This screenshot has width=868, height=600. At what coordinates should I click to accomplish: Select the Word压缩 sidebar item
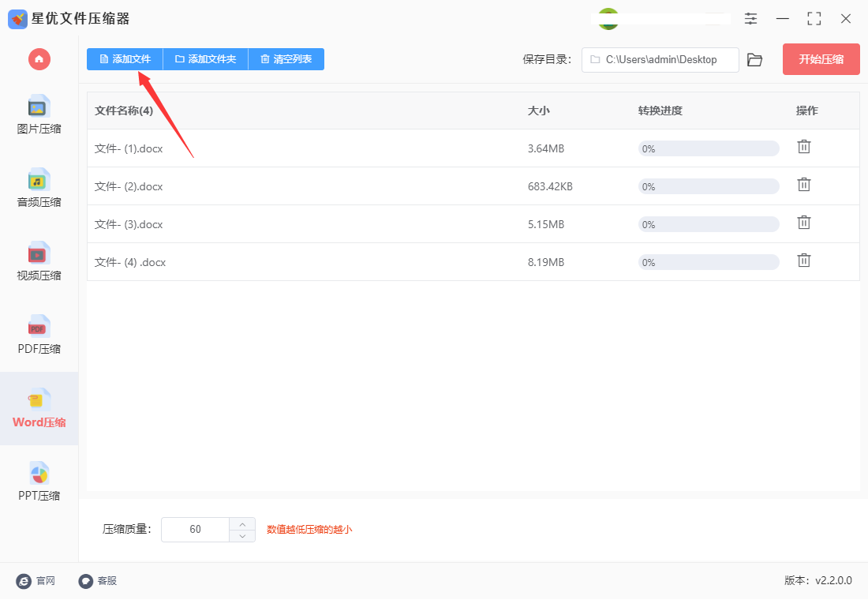[39, 408]
